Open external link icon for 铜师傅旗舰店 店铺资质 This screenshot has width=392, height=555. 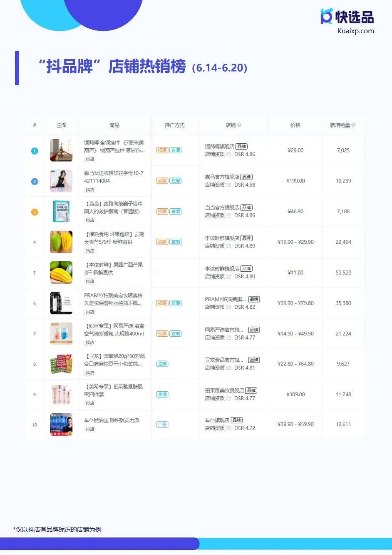click(x=228, y=155)
